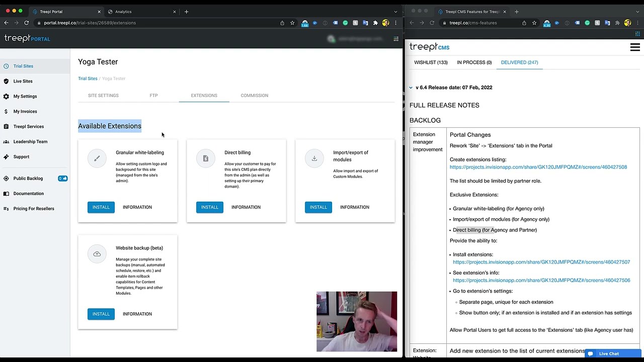Open the Install extensions invisionapp link

point(541,262)
